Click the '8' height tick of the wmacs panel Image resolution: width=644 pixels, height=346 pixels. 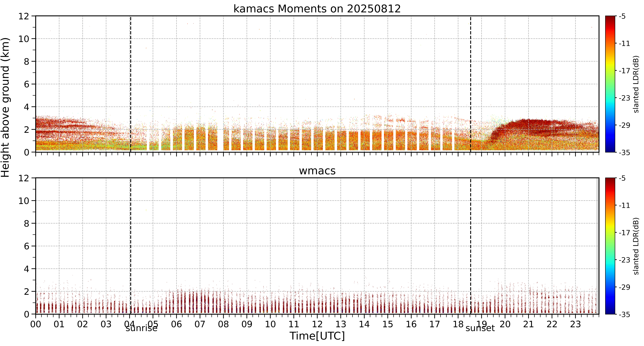pyautogui.click(x=26, y=223)
